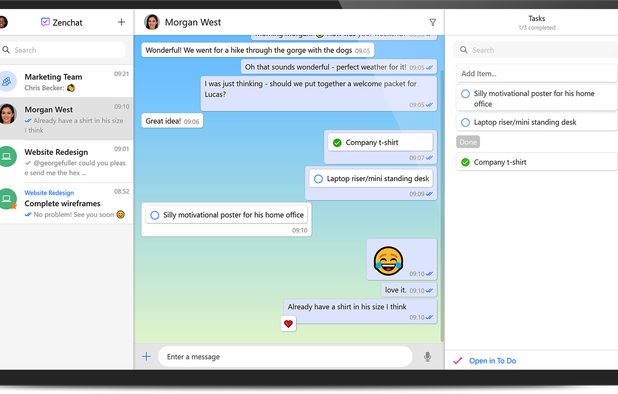Click the 'Oh that sounds wonderful' message
618x394 pixels.
click(339, 67)
